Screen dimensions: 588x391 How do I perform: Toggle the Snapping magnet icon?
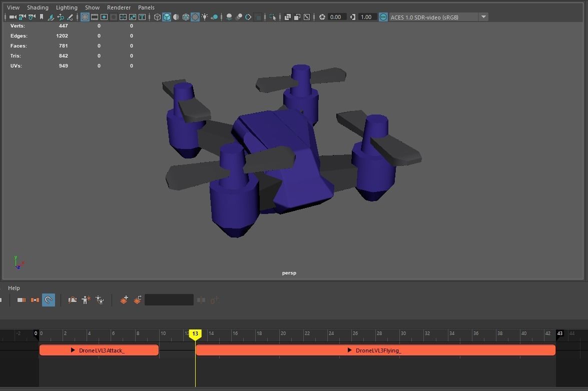tap(49, 300)
